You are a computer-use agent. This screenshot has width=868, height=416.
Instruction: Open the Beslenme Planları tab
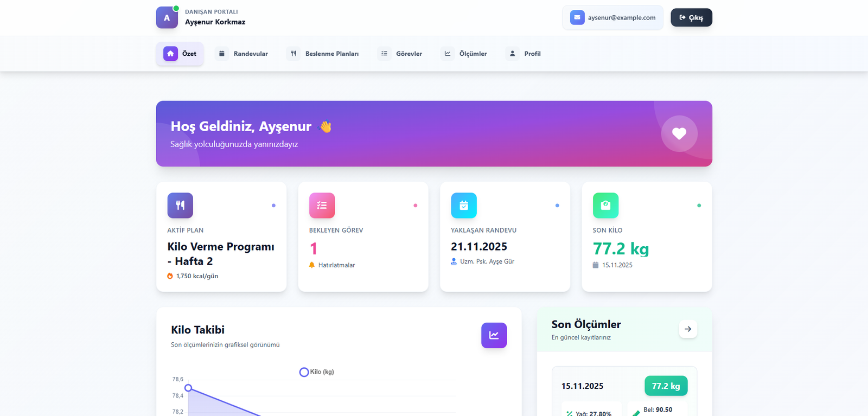click(324, 54)
